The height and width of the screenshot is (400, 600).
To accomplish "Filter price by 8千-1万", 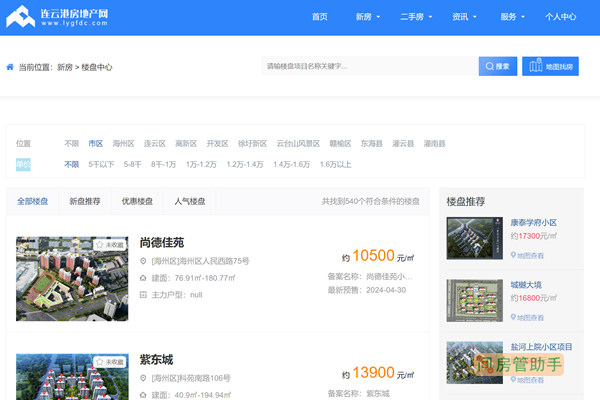I will [163, 165].
